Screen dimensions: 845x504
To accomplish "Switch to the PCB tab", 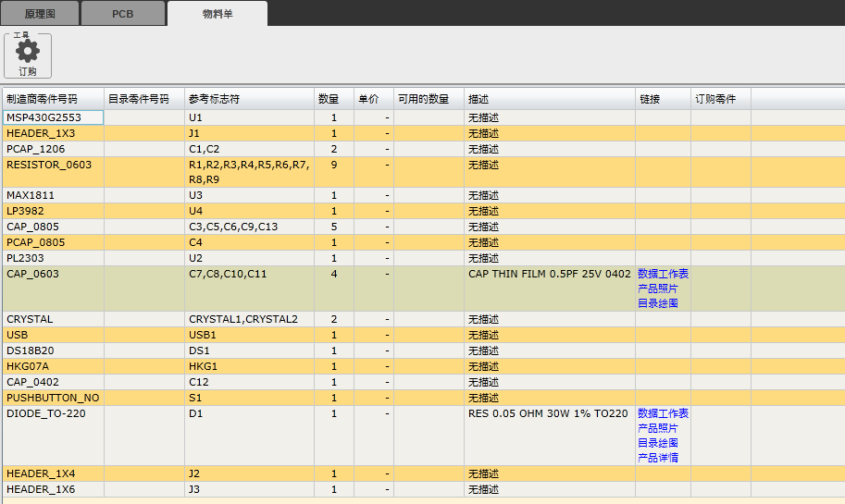I will pyautogui.click(x=123, y=14).
